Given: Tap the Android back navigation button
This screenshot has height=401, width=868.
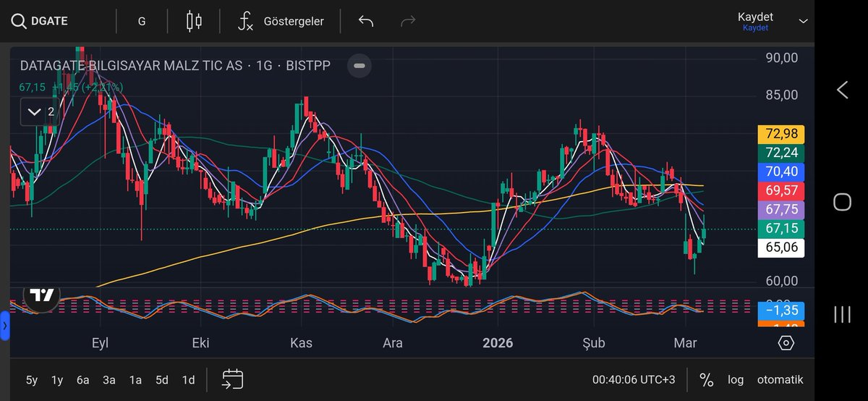Looking at the screenshot, I should 842,90.
